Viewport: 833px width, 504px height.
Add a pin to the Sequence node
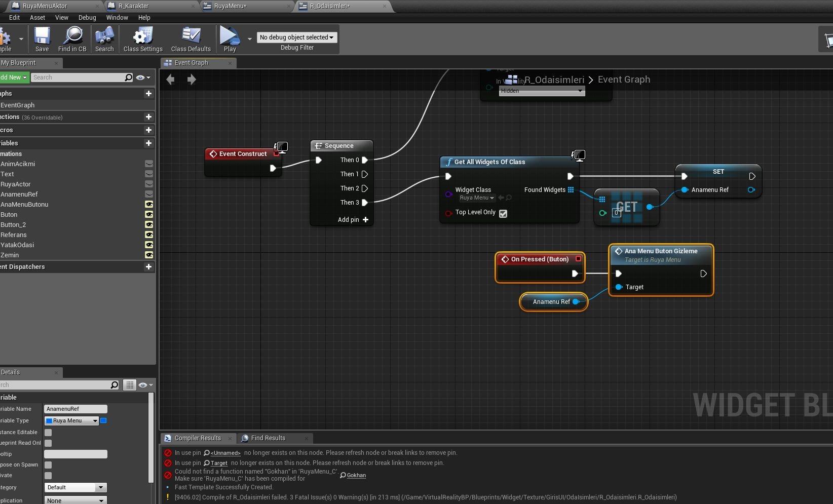(x=353, y=220)
